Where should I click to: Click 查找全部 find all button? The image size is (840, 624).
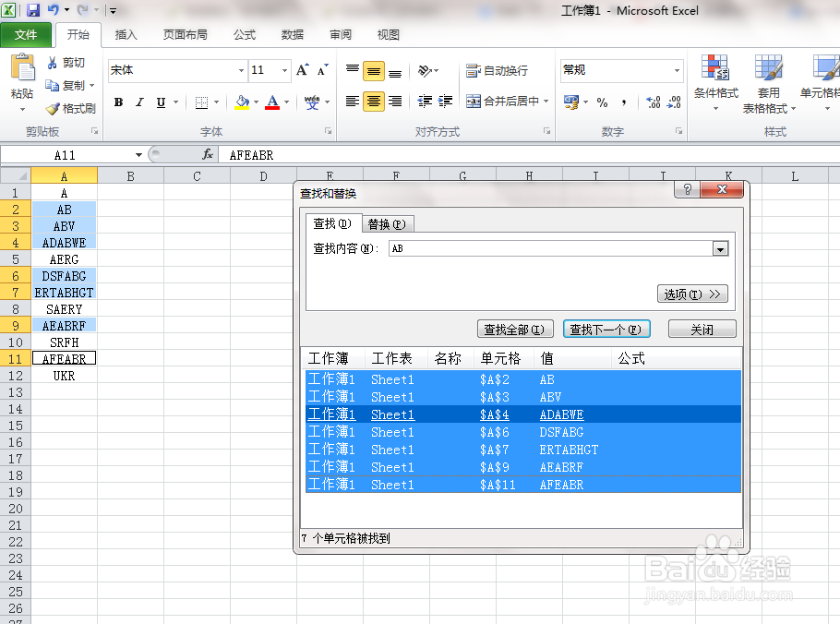(x=514, y=330)
